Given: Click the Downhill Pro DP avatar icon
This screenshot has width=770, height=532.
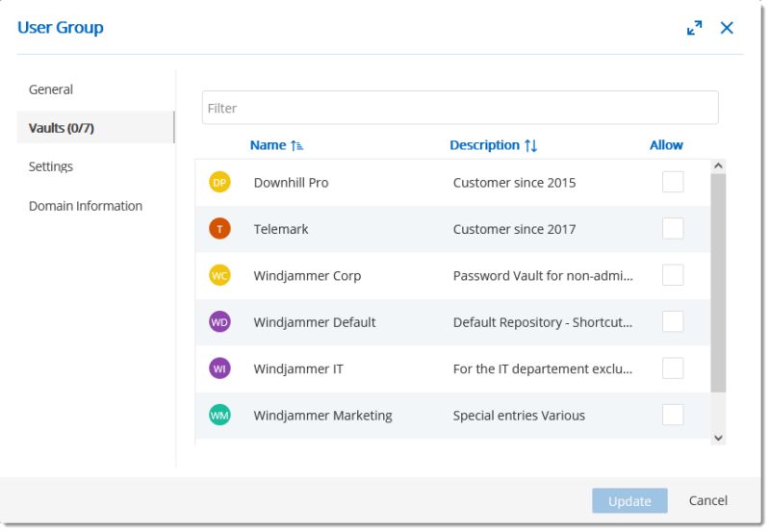Looking at the screenshot, I should coord(219,183).
